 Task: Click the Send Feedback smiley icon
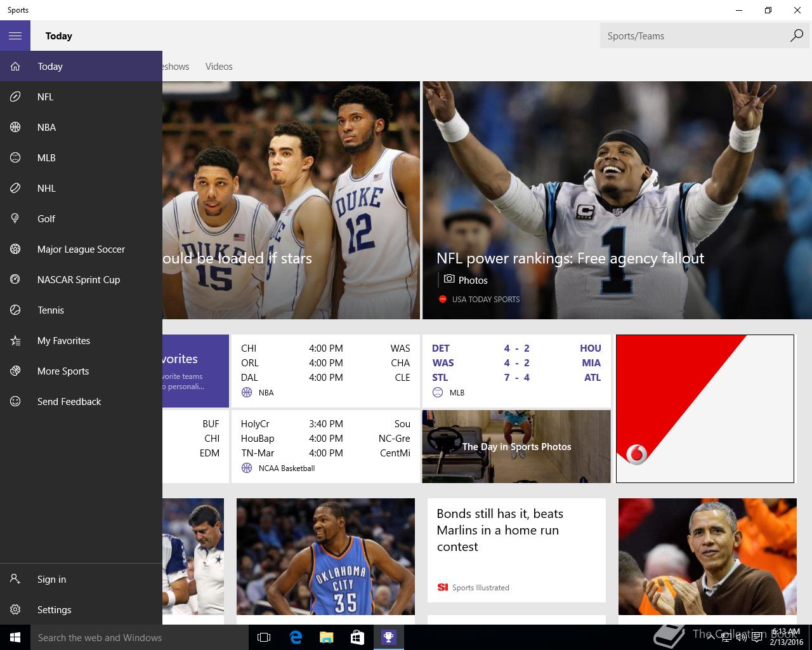click(x=15, y=401)
